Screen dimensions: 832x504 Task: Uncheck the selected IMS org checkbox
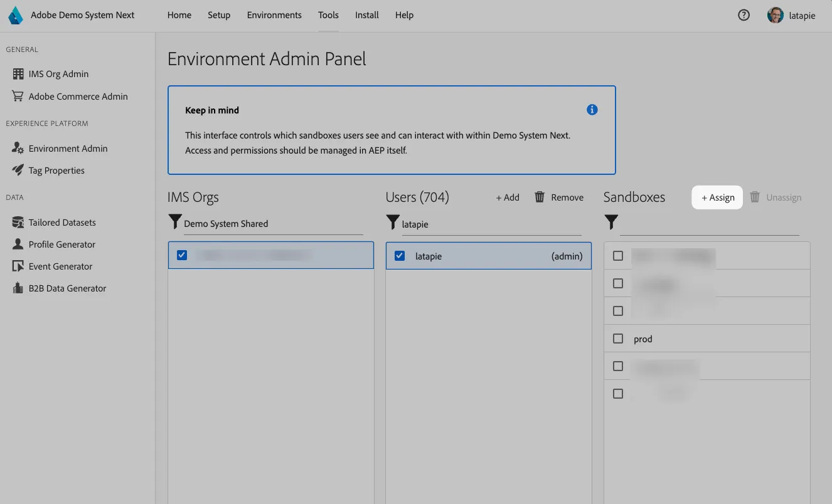tap(182, 255)
